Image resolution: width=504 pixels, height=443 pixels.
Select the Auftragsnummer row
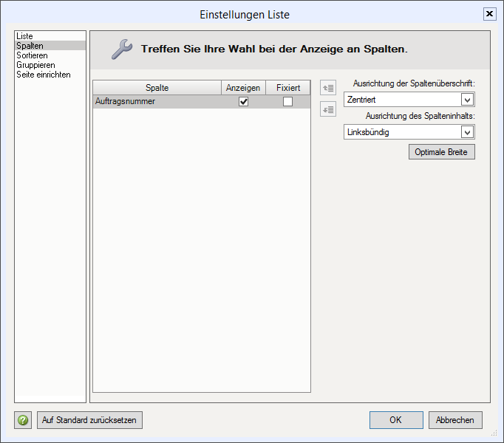(x=202, y=101)
